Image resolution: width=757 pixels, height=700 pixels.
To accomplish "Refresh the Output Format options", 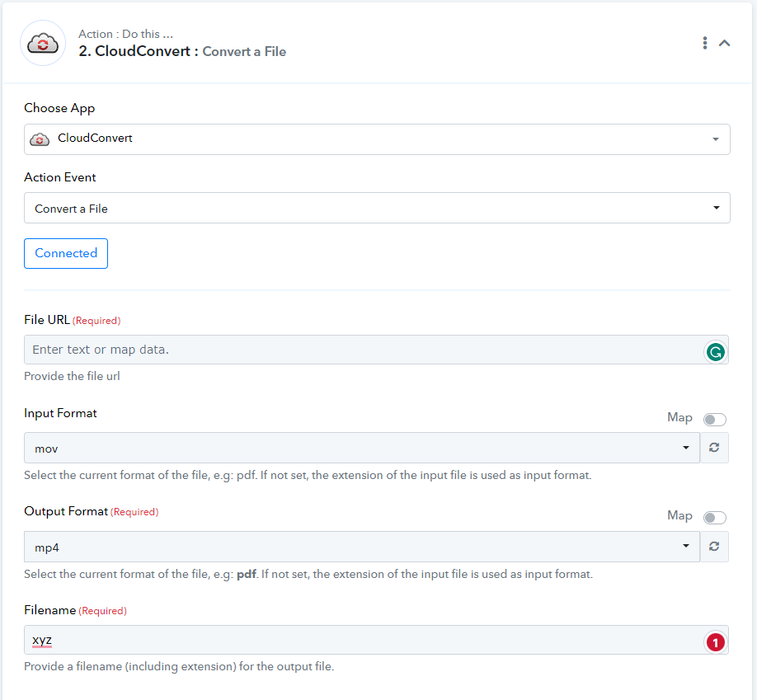I will pyautogui.click(x=714, y=547).
